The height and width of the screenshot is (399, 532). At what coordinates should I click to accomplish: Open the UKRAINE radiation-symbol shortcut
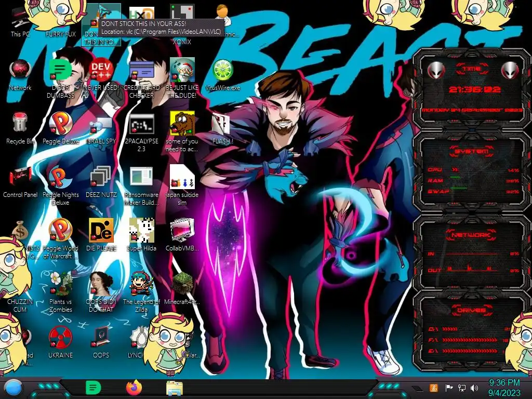click(60, 342)
